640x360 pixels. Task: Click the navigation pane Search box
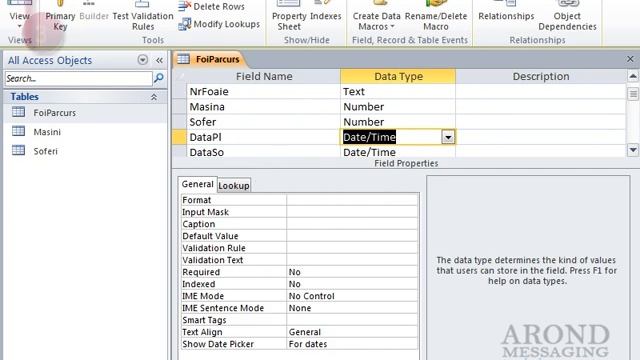click(78, 78)
